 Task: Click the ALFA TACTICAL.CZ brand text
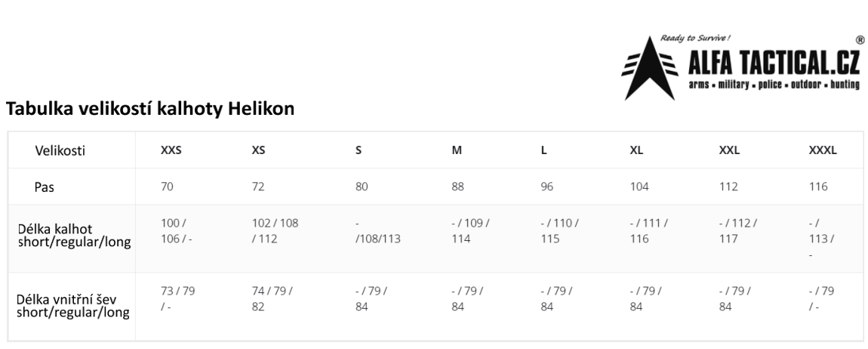point(774,63)
